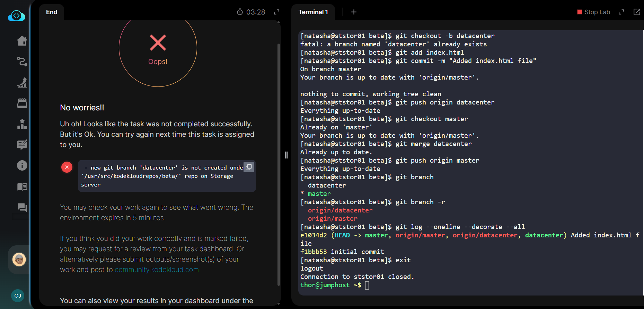Go to the Home sidebar icon

22,41
